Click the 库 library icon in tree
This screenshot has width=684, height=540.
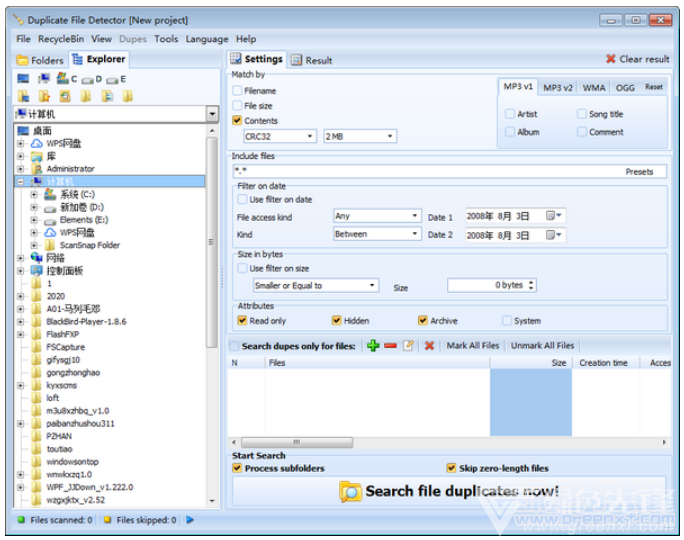click(x=37, y=156)
